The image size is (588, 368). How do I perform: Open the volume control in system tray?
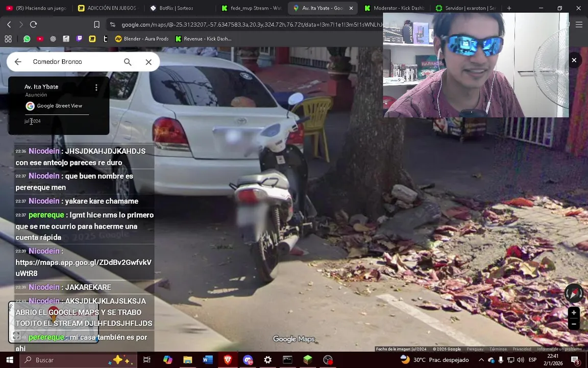click(520, 360)
